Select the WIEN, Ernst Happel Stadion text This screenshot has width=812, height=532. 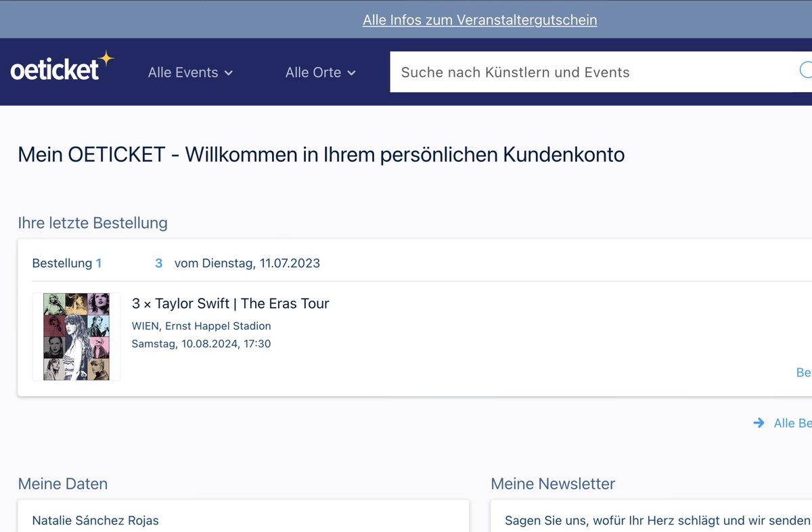202,326
